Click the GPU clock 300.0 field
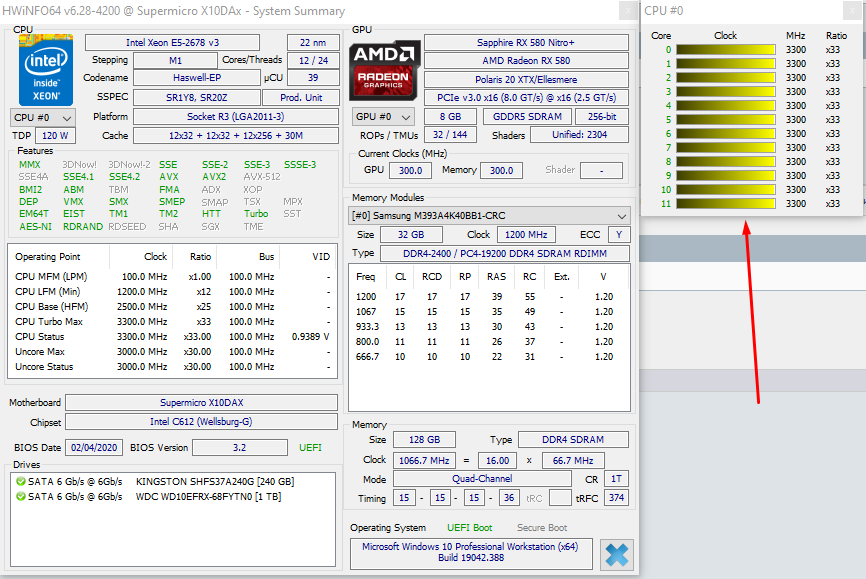 click(410, 171)
